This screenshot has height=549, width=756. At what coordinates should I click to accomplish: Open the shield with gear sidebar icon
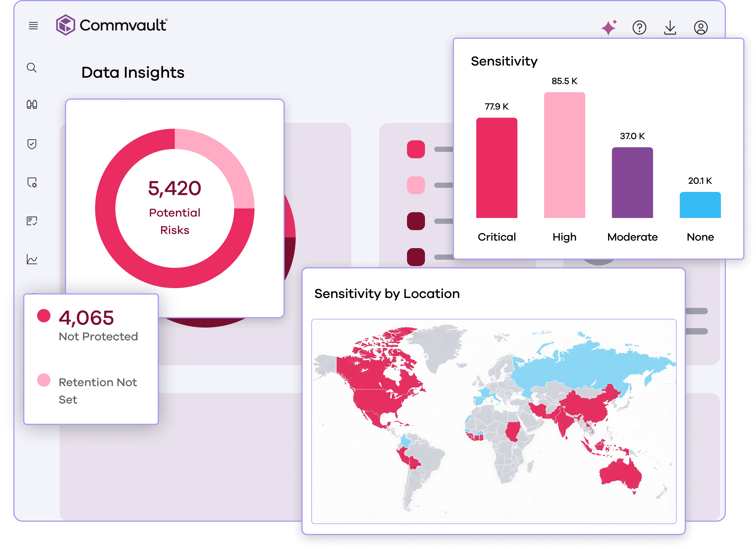[32, 183]
